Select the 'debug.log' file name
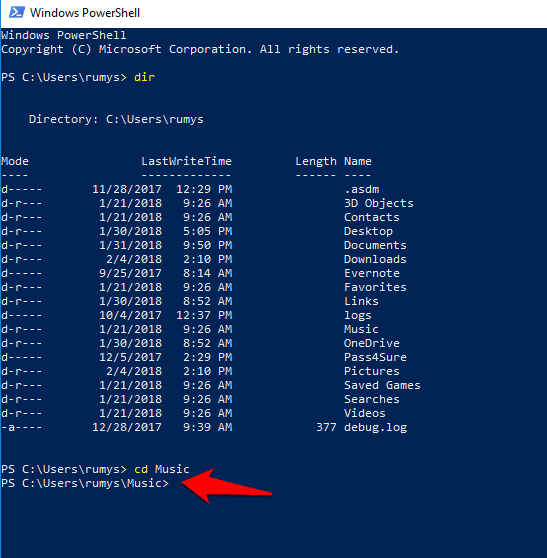This screenshot has height=558, width=547. pos(375,427)
